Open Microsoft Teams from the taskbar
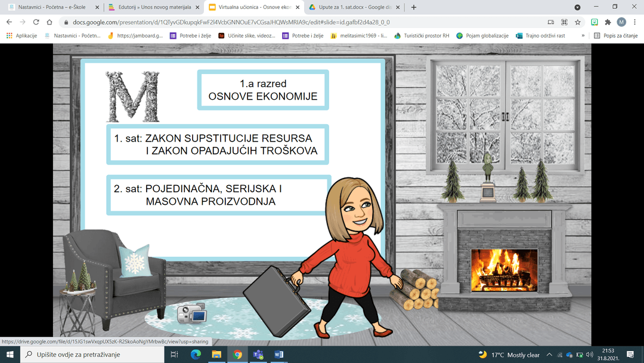Viewport: 644px width, 363px height. pyautogui.click(x=258, y=355)
